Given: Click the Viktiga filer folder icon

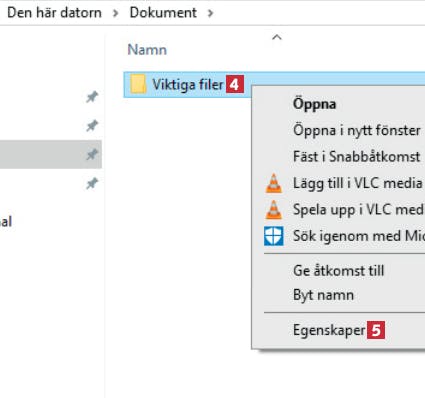Looking at the screenshot, I should tap(138, 84).
